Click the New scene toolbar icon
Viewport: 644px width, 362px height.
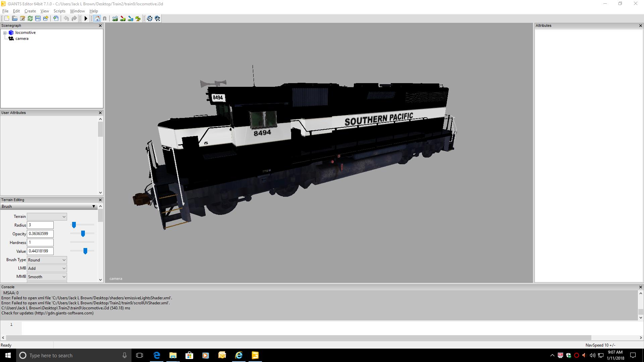(x=7, y=19)
